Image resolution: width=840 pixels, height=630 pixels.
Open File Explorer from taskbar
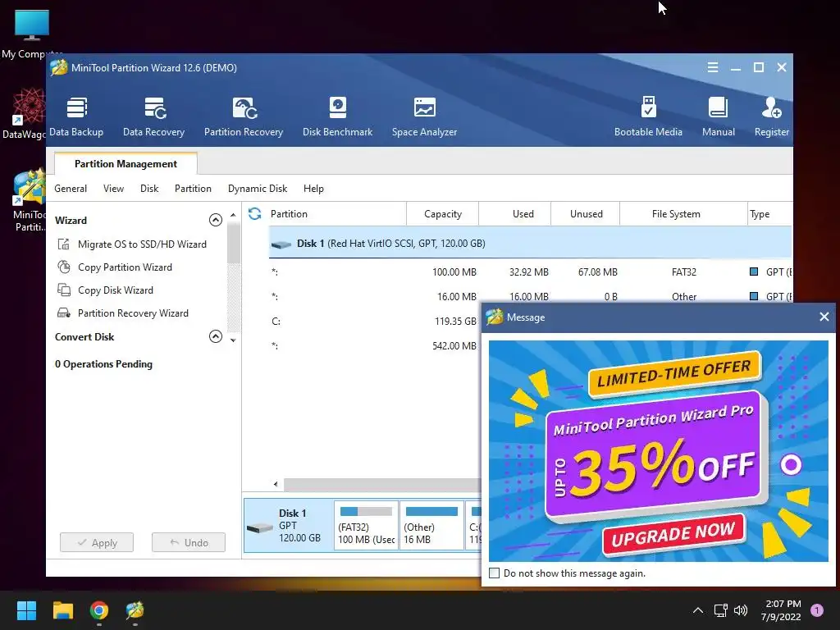[62, 610]
